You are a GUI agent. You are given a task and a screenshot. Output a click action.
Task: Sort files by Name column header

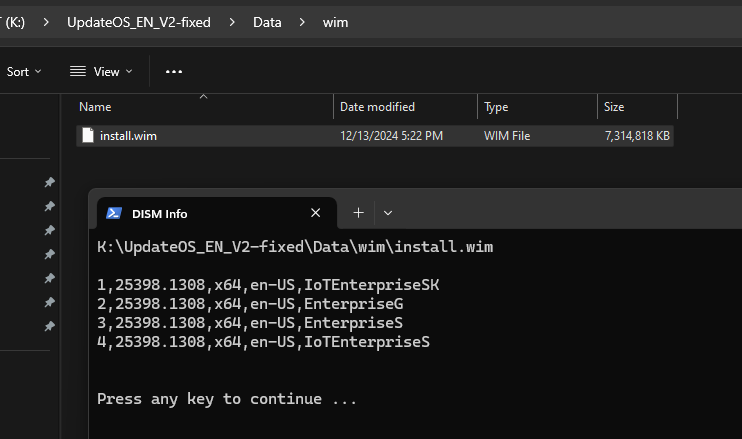pos(95,107)
